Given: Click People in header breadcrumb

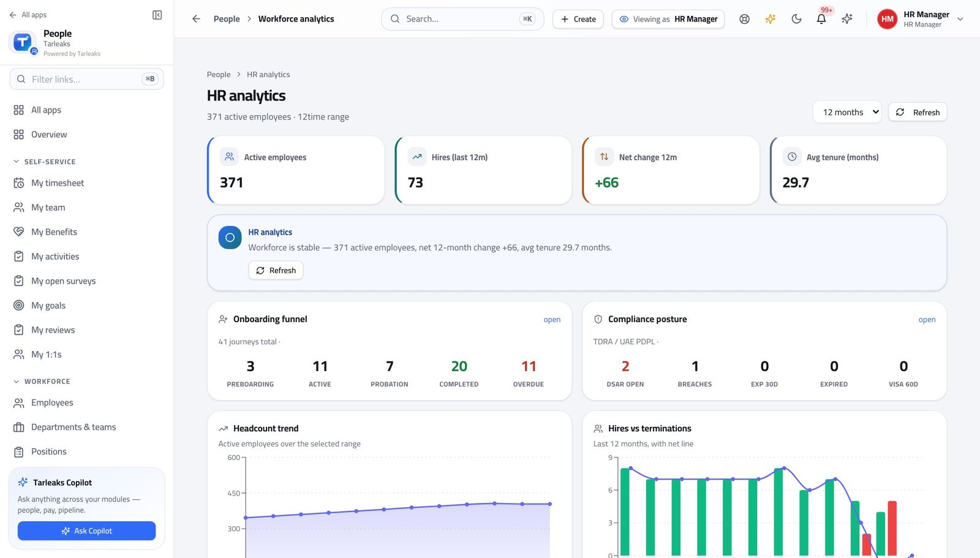Looking at the screenshot, I should pos(227,19).
